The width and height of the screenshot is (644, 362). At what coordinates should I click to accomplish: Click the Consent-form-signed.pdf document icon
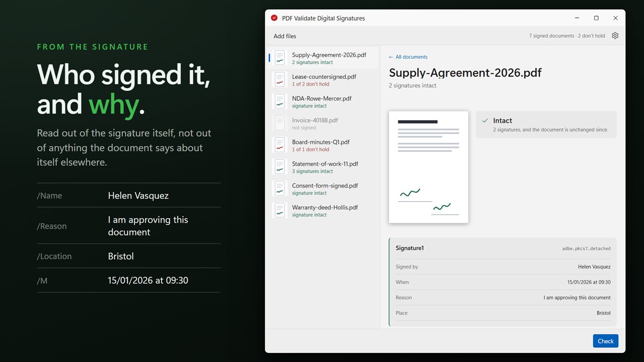click(x=280, y=189)
